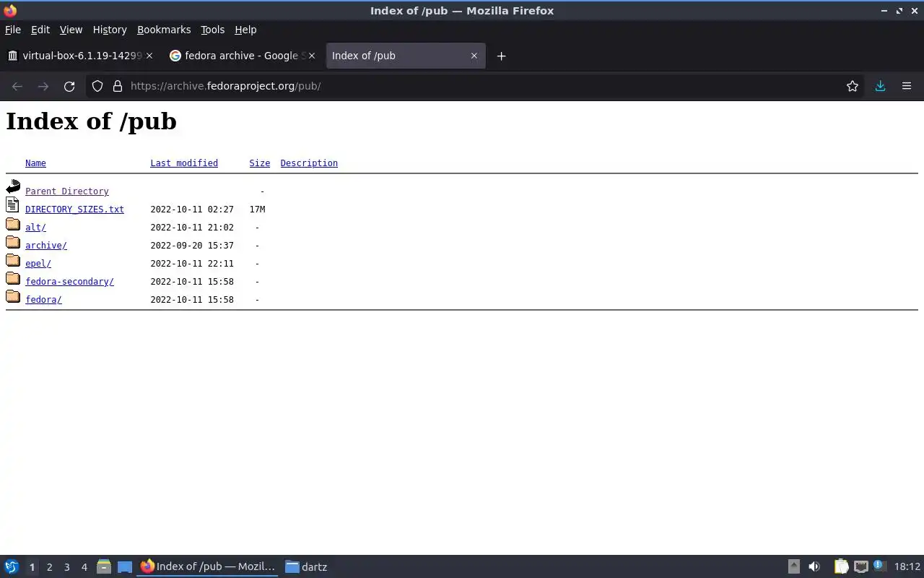
Task: Open the Help menu
Action: click(x=245, y=30)
